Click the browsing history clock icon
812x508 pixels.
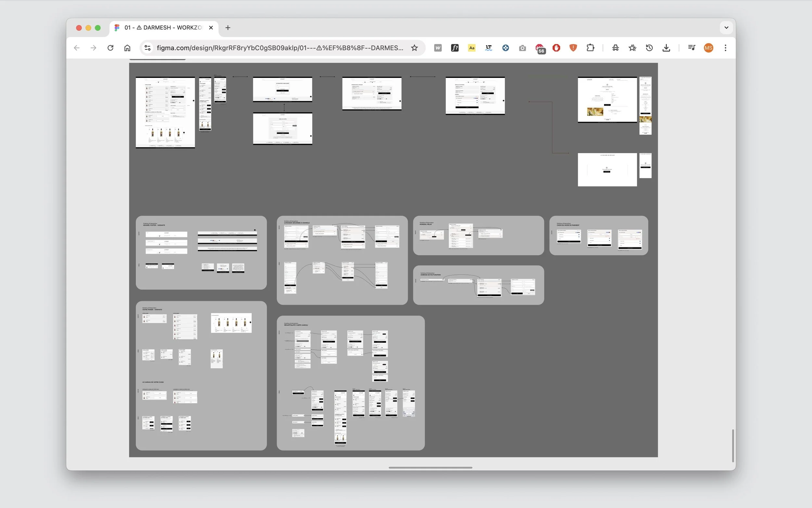[649, 48]
